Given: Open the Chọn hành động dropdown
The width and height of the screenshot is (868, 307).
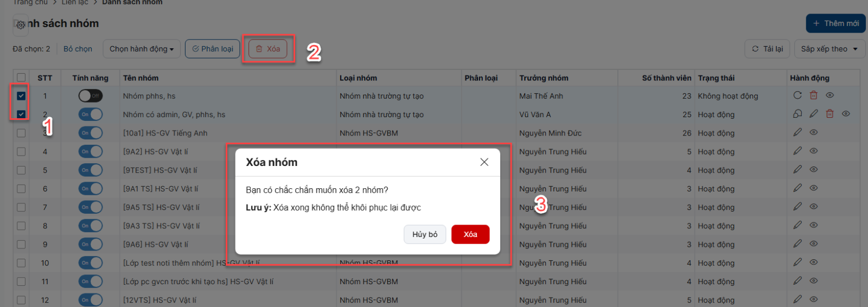Looking at the screenshot, I should click(x=142, y=49).
